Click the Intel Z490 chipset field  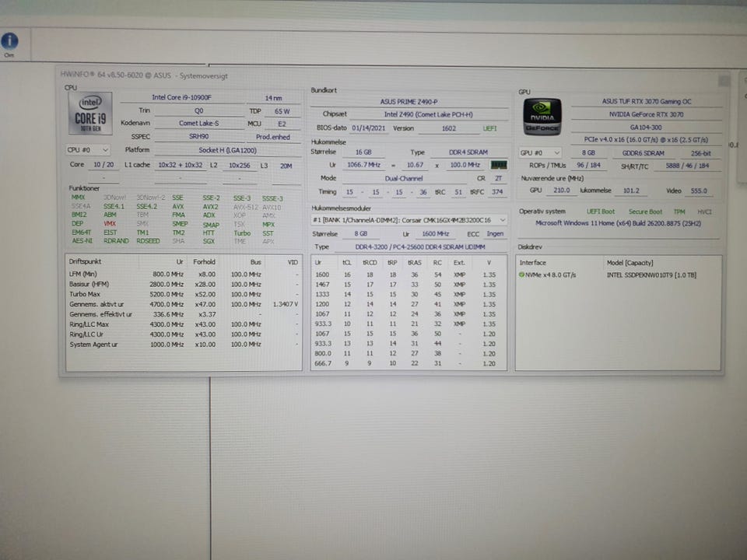[428, 115]
